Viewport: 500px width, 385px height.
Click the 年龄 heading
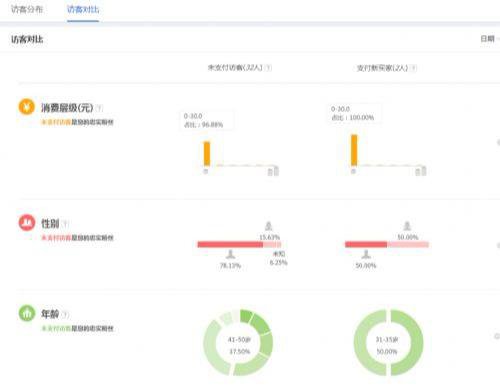click(50, 314)
